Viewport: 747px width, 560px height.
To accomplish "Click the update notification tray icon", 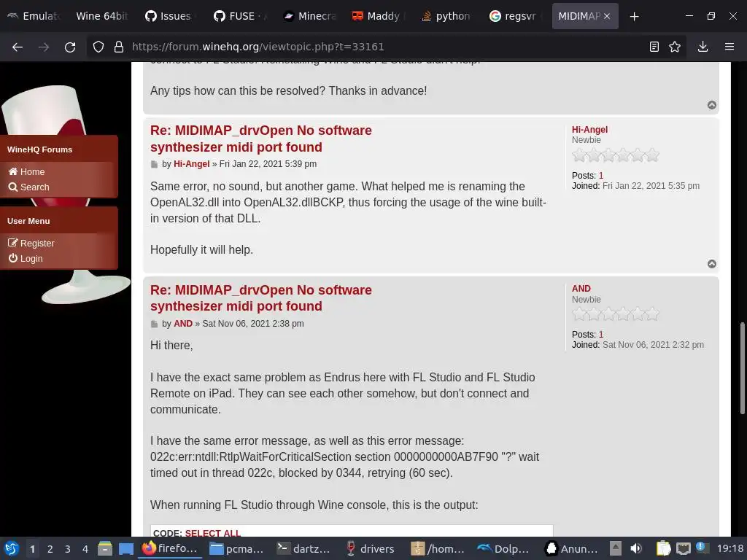I will (x=701, y=548).
